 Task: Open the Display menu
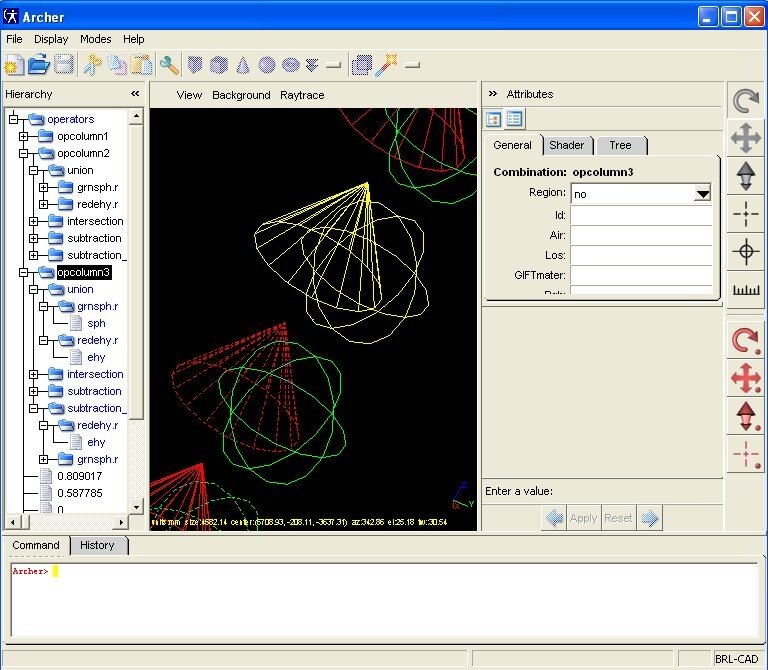click(51, 39)
